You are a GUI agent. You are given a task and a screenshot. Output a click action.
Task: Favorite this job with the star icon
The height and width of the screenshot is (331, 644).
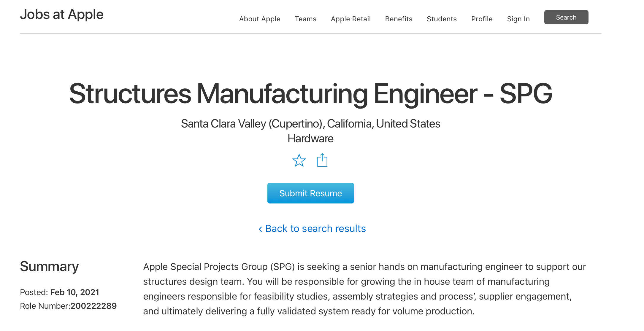pyautogui.click(x=299, y=160)
